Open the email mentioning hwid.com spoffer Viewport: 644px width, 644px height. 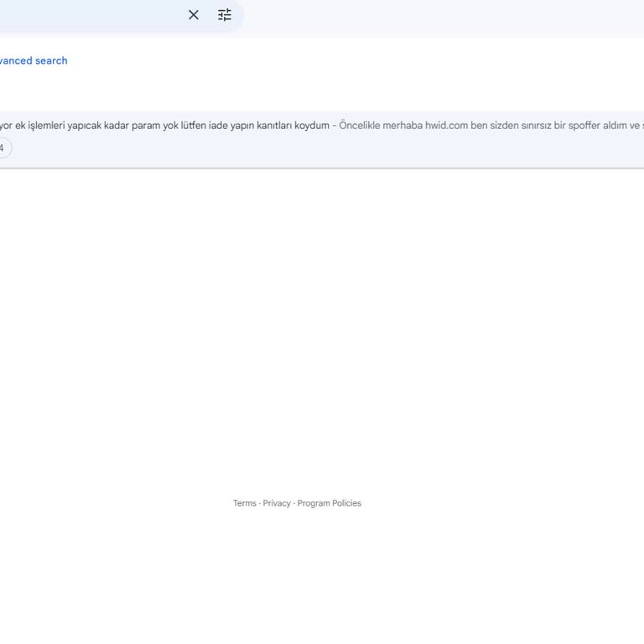322,139
